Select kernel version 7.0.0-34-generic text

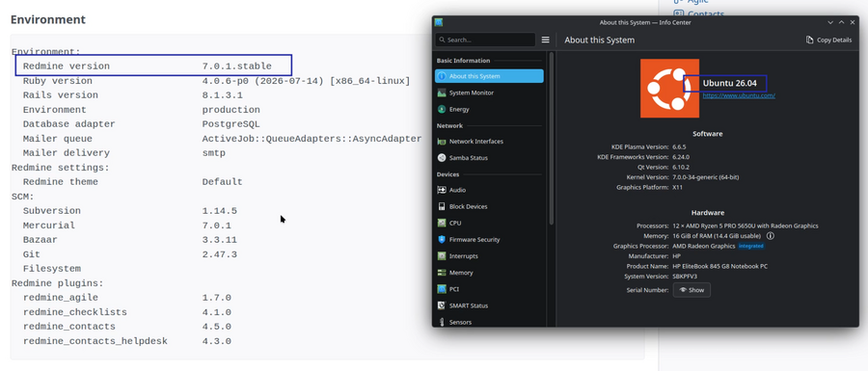(x=706, y=177)
